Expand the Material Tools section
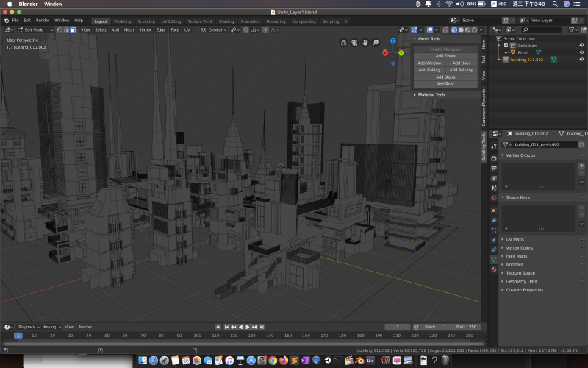Image resolution: width=588 pixels, height=368 pixels. point(431,95)
